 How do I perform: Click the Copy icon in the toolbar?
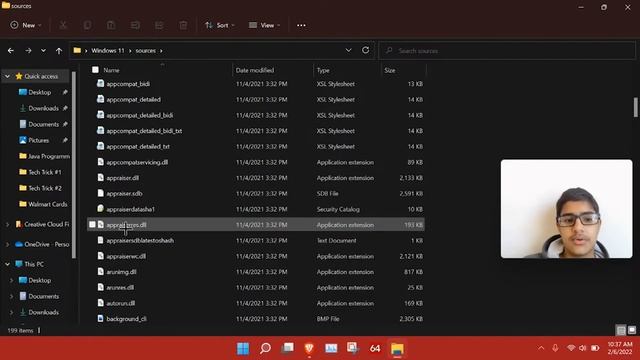click(87, 25)
